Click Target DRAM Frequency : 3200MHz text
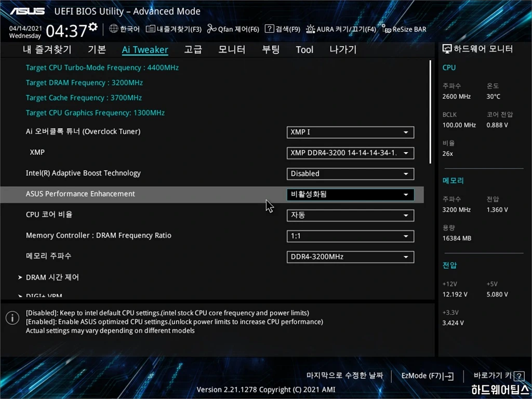 84,83
